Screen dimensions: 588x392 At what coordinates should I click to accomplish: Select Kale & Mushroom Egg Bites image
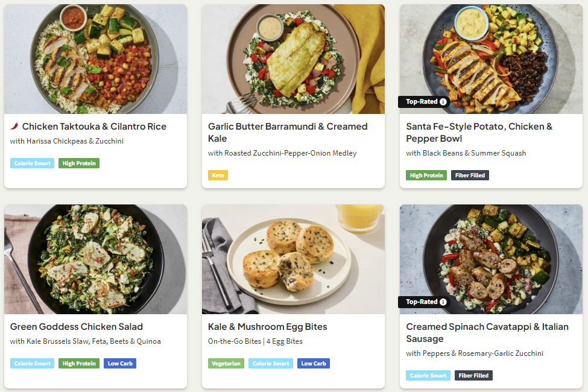tap(293, 259)
